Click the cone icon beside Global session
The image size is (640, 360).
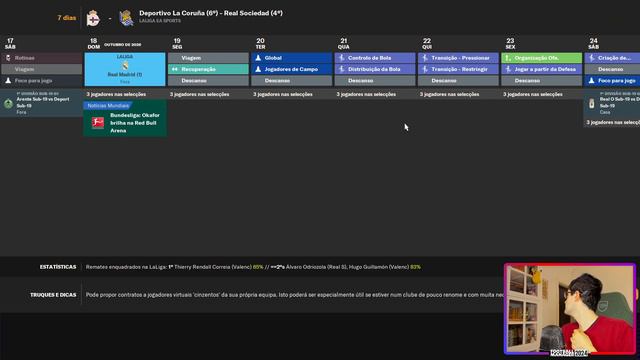258,58
